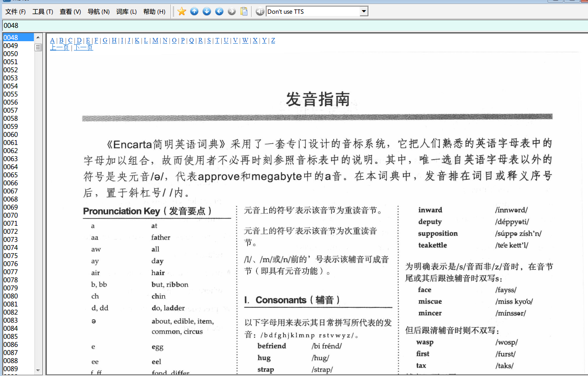
Task: Click the search field containing 0048
Action: (x=295, y=25)
